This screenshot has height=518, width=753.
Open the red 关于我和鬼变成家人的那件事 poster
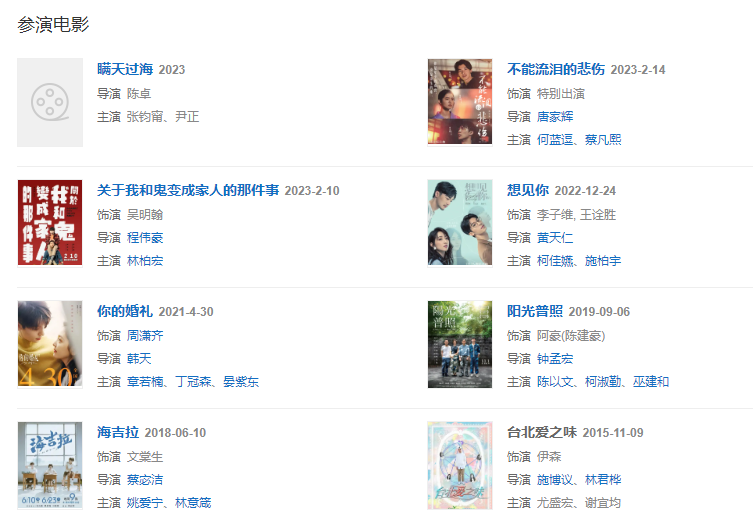[x=50, y=223]
